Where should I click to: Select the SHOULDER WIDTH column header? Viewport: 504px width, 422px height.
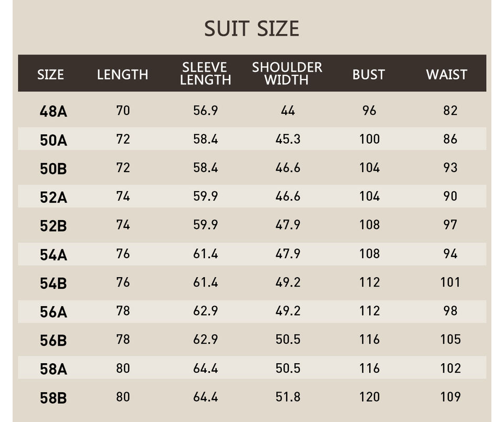[x=287, y=73]
